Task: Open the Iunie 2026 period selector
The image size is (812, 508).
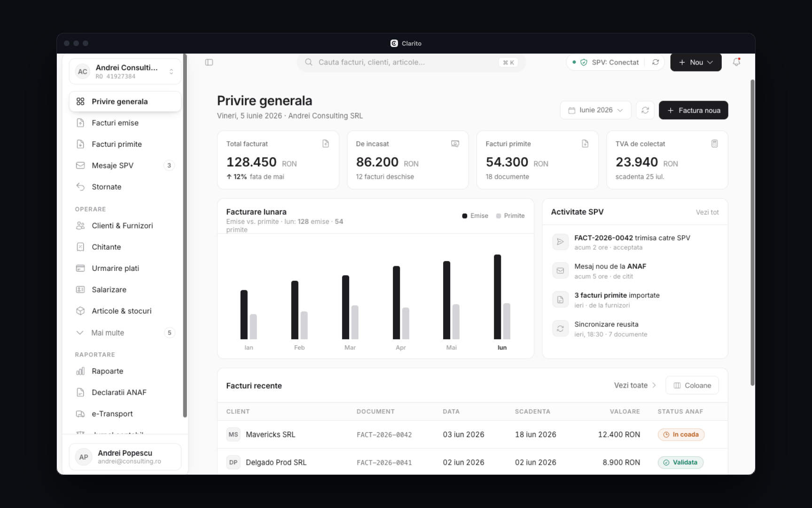Action: pos(595,110)
